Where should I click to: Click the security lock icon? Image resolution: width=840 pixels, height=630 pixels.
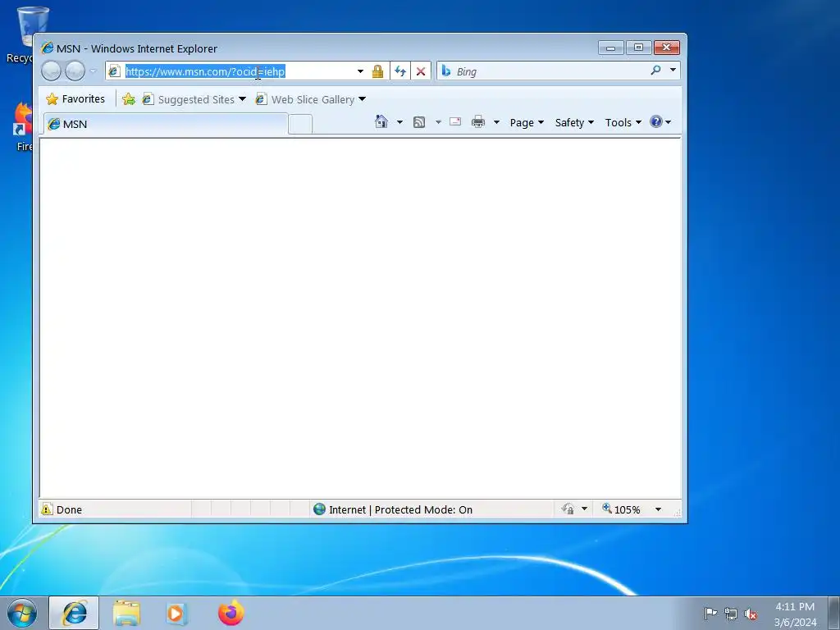pos(377,71)
